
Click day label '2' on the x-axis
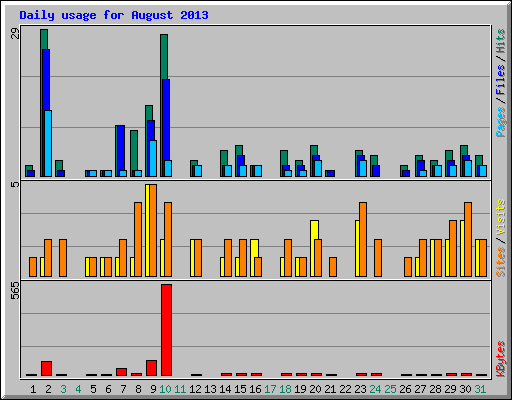[x=48, y=389]
